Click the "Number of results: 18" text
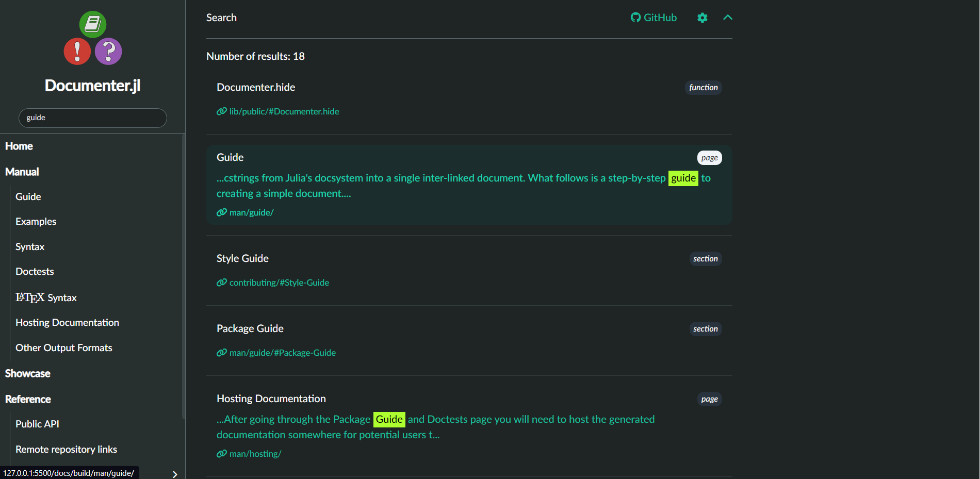Image resolution: width=980 pixels, height=479 pixels. tap(255, 56)
